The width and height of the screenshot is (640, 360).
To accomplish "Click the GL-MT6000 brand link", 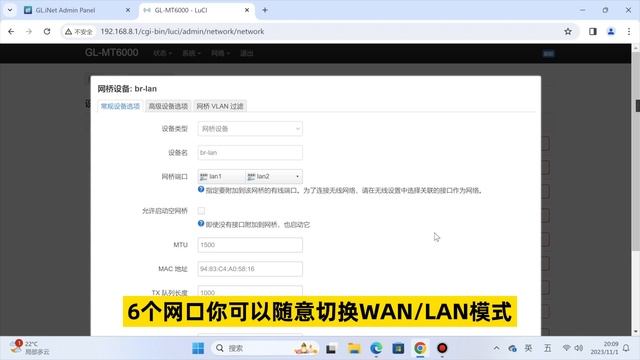I will [111, 53].
